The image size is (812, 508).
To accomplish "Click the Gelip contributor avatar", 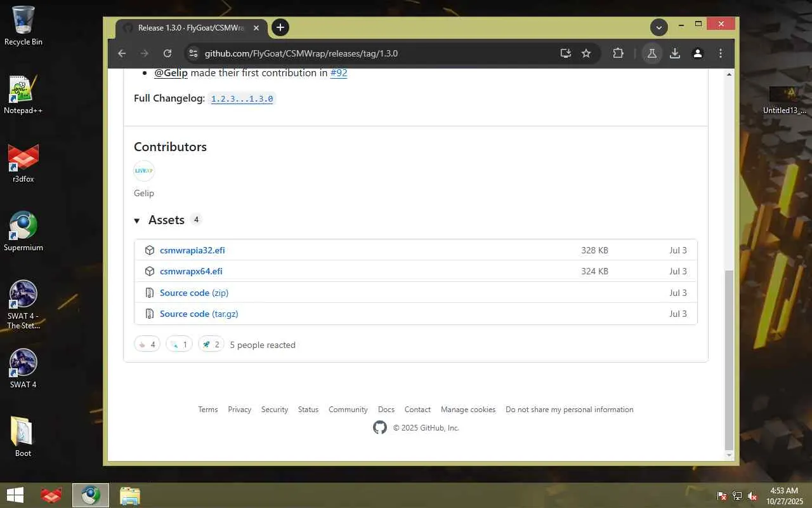I will [x=144, y=171].
